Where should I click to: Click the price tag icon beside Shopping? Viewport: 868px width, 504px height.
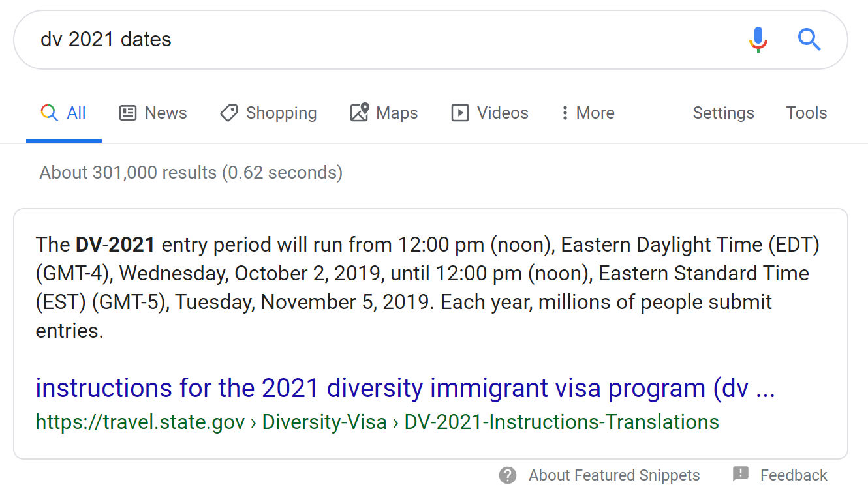[228, 113]
